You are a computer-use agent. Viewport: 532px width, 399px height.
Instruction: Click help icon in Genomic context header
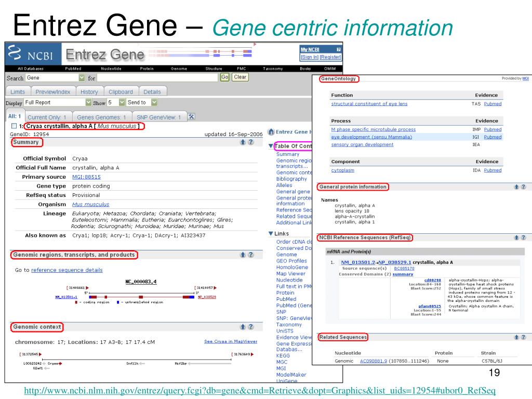click(251, 327)
